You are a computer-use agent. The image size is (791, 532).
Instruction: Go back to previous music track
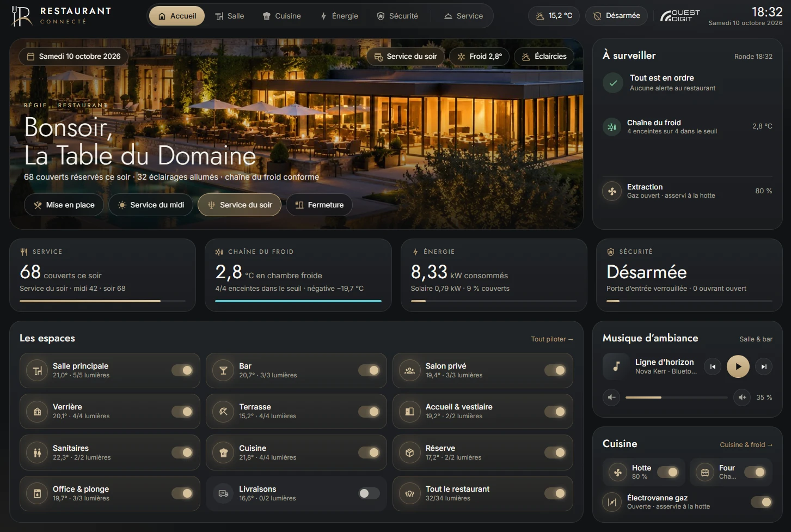click(713, 367)
